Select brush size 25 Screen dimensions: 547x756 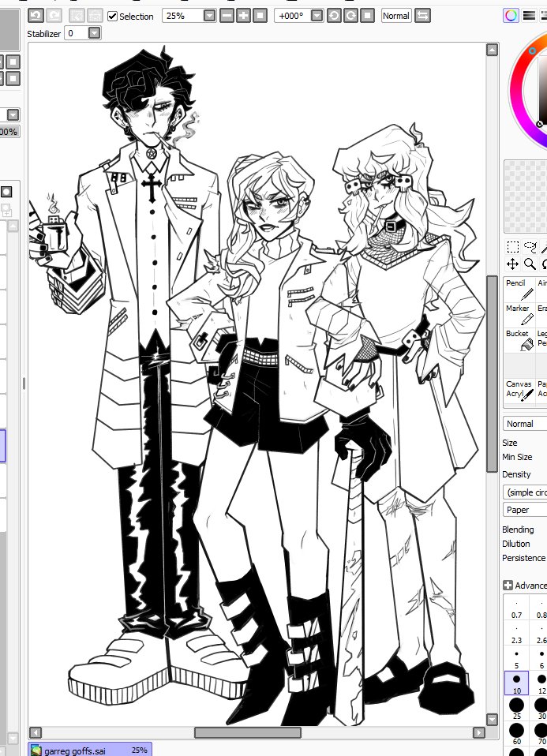(x=516, y=709)
